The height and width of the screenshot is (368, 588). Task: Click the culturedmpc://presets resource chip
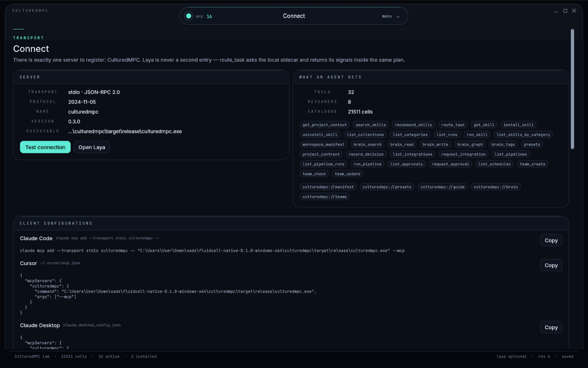[387, 187]
